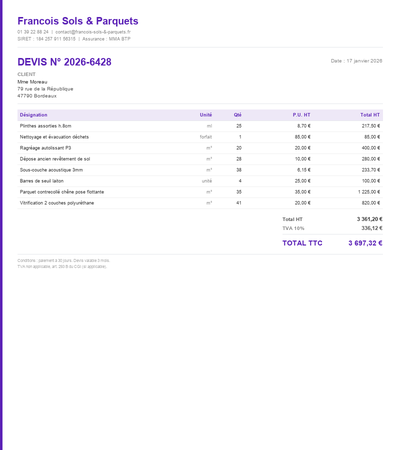Click the Désignation column header

33,115
